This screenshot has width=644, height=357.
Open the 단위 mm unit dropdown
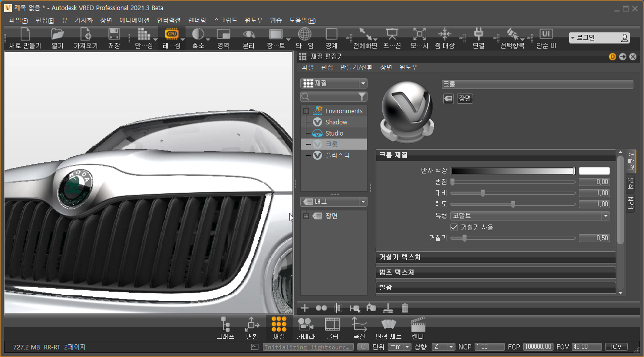[x=399, y=347]
